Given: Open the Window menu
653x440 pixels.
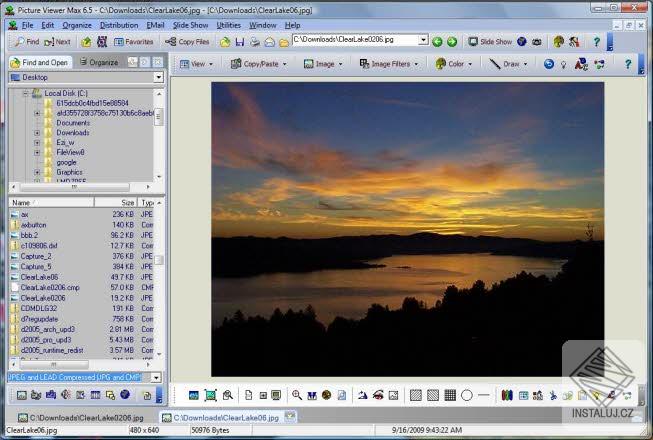Looking at the screenshot, I should [x=263, y=25].
